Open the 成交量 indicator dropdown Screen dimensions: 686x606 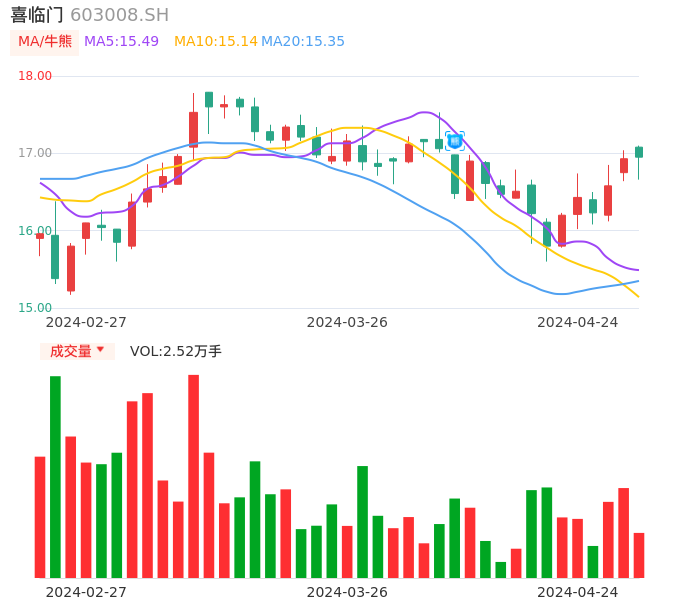tap(77, 351)
